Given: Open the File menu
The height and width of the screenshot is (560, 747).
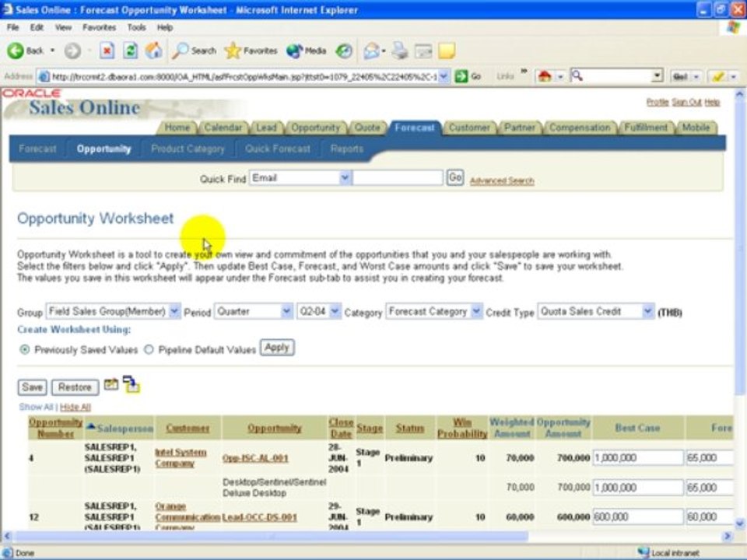Looking at the screenshot, I should point(13,27).
